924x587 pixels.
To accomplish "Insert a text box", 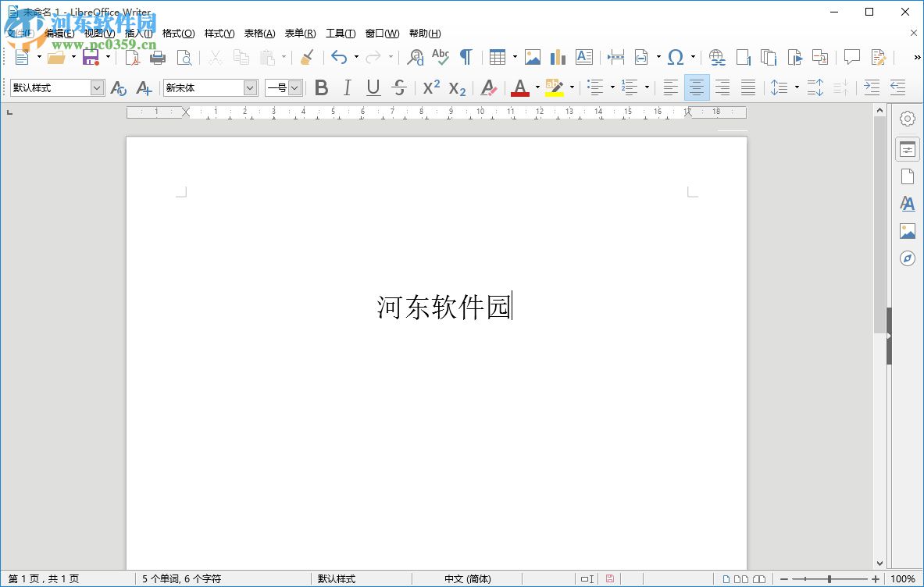I will click(x=583, y=57).
